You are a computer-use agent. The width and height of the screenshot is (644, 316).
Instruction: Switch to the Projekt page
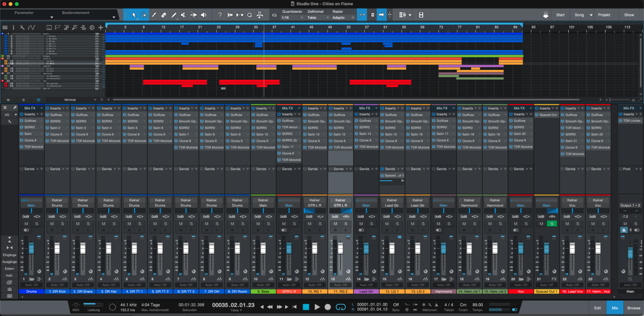tap(604, 15)
